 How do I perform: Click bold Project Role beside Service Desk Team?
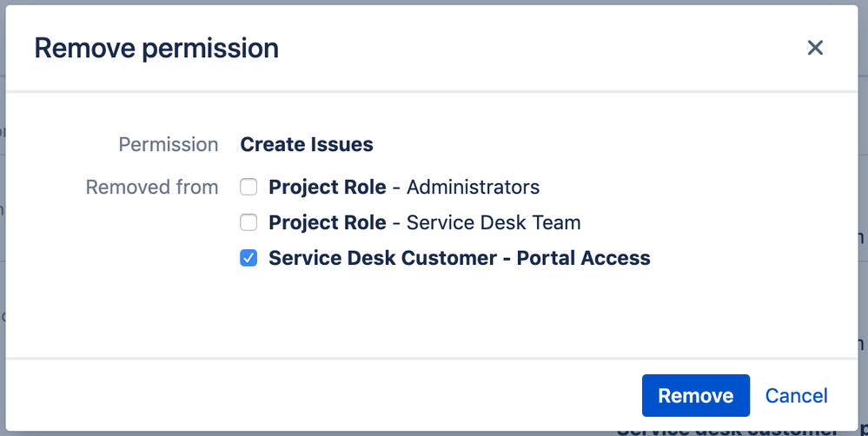pyautogui.click(x=328, y=222)
